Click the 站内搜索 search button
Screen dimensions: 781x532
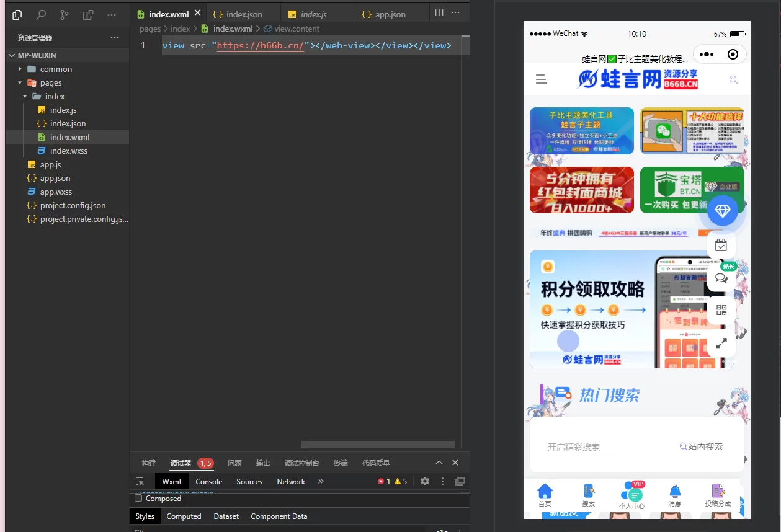[x=702, y=446]
